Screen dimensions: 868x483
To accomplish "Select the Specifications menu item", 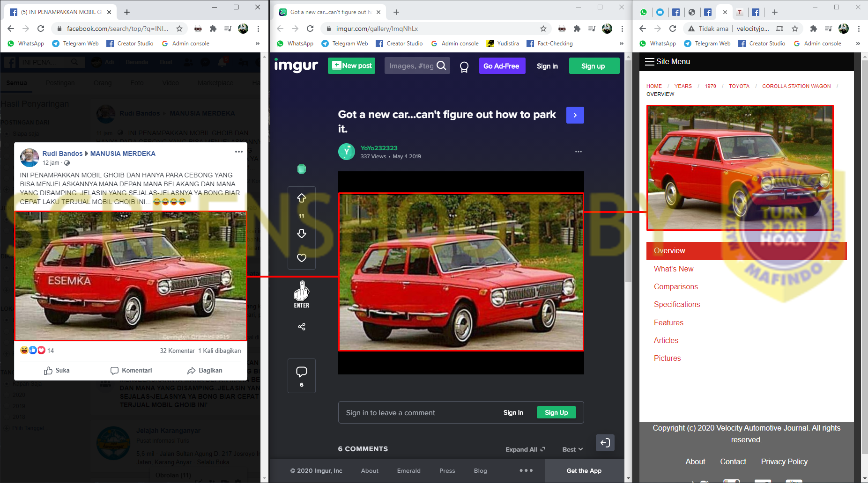I will point(677,304).
